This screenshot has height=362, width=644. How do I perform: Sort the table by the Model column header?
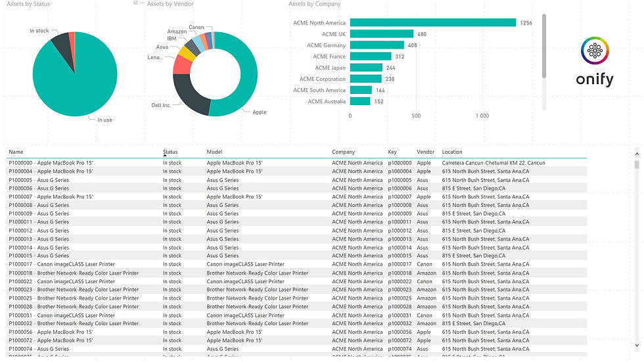214,152
